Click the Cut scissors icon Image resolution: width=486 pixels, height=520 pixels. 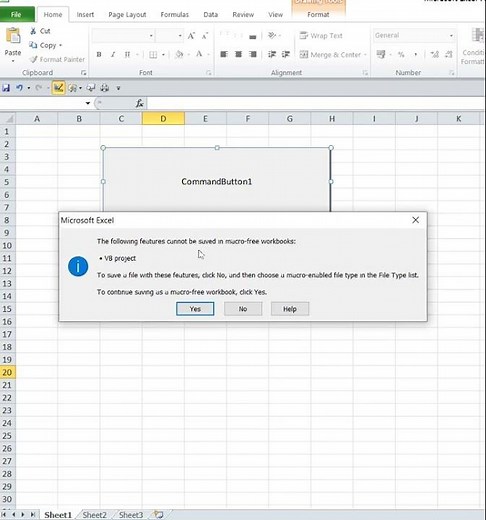33,31
